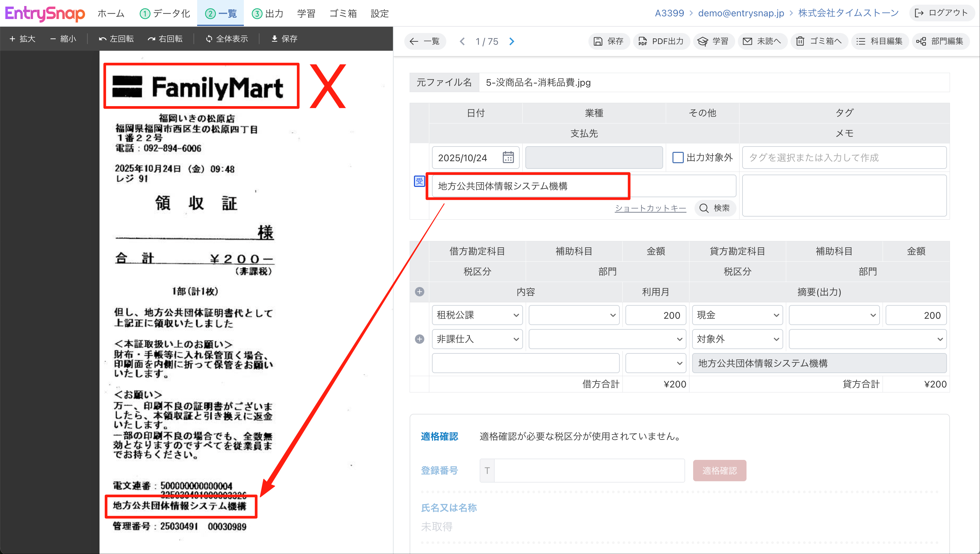This screenshot has height=554, width=980.
Task: Click the 支払先 field 地方公共団体情報システム機構
Action: tap(584, 186)
